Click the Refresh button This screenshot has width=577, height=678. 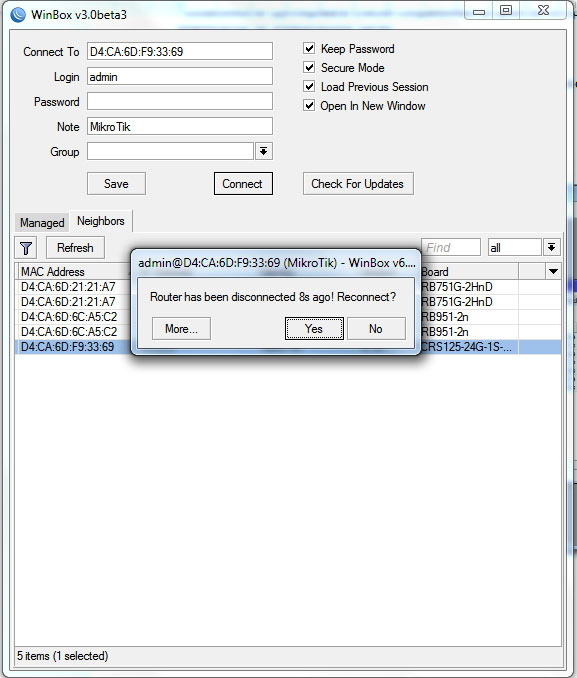pos(75,248)
